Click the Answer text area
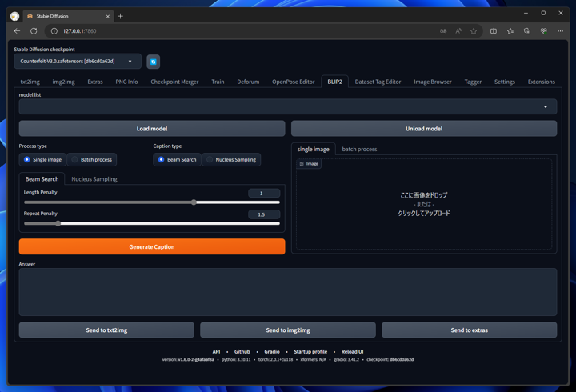The width and height of the screenshot is (576, 392). tap(288, 292)
